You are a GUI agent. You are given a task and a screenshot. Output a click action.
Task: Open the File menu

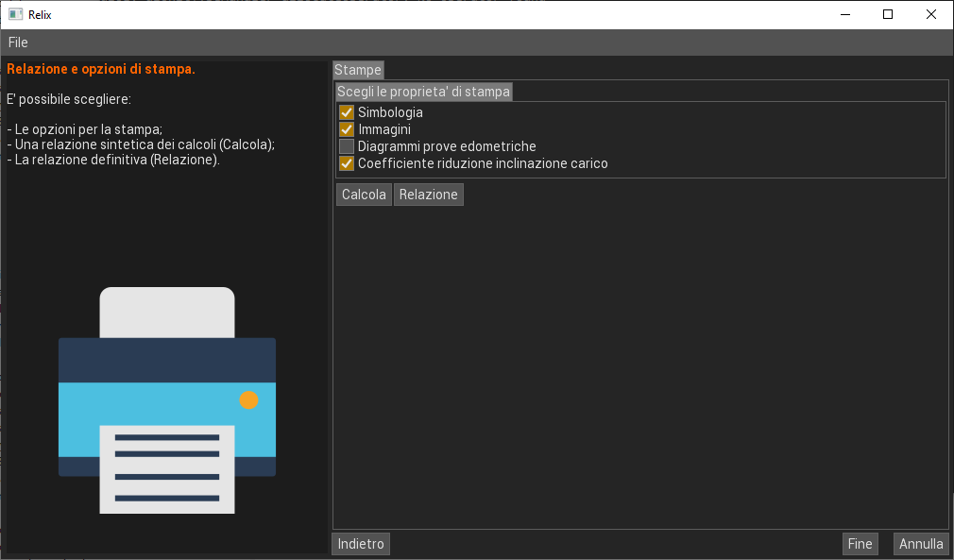(x=18, y=42)
